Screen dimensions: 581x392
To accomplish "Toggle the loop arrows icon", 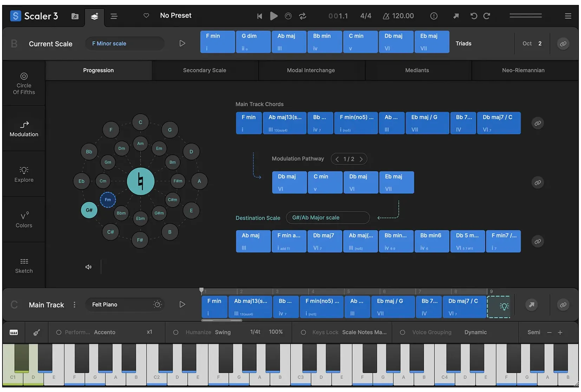I will [302, 16].
